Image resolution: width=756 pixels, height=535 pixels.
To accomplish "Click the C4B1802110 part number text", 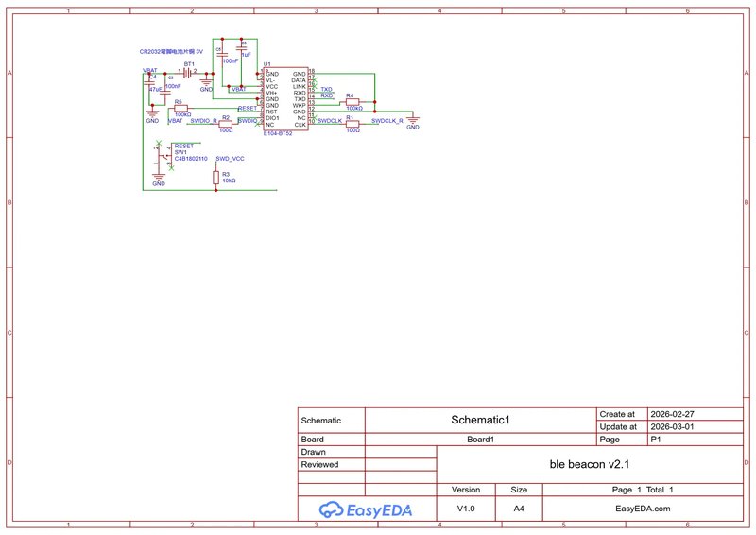I will (191, 159).
